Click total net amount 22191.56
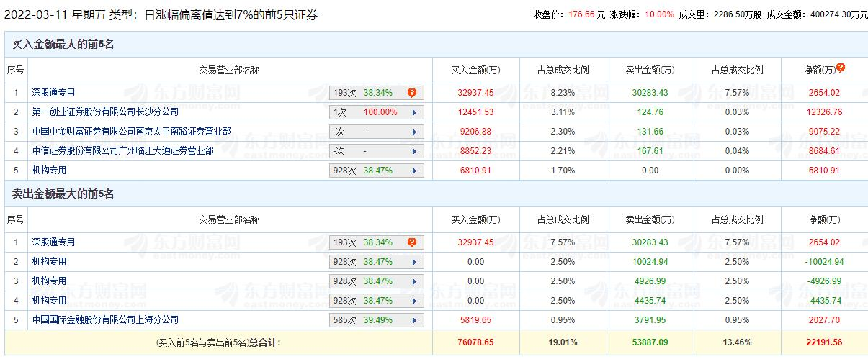This screenshot has width=868, height=359. click(x=825, y=343)
